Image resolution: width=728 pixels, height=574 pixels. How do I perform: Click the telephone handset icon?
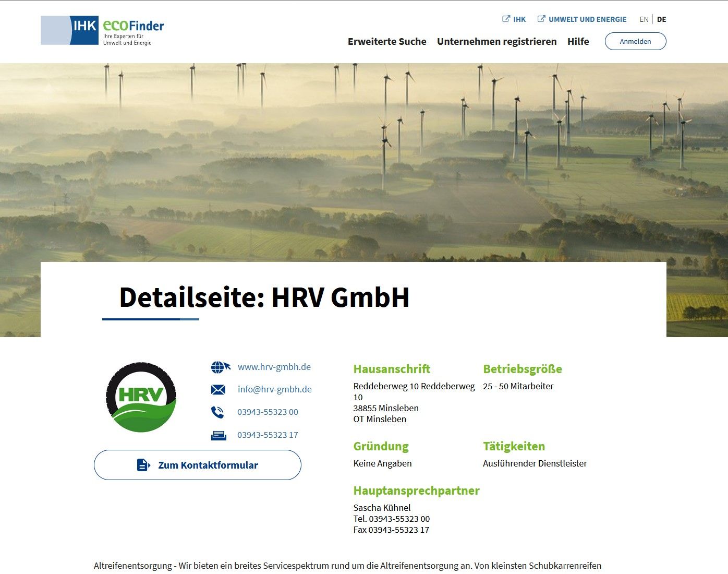coord(217,412)
